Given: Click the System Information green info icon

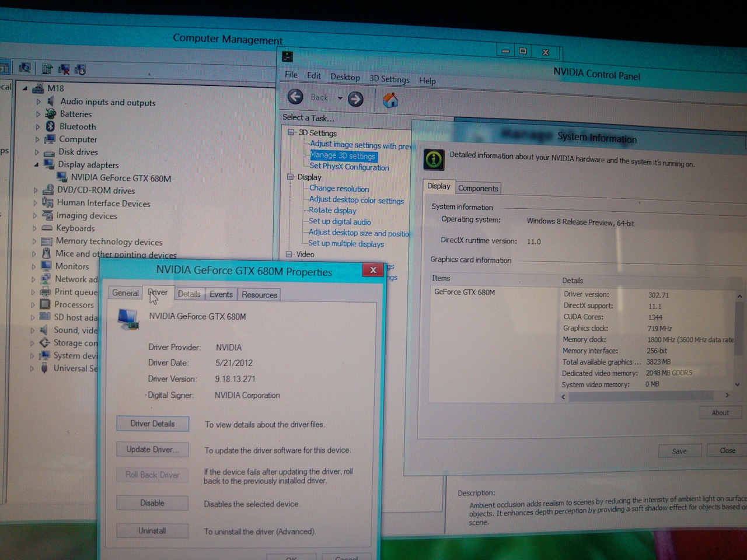Looking at the screenshot, I should tap(434, 159).
